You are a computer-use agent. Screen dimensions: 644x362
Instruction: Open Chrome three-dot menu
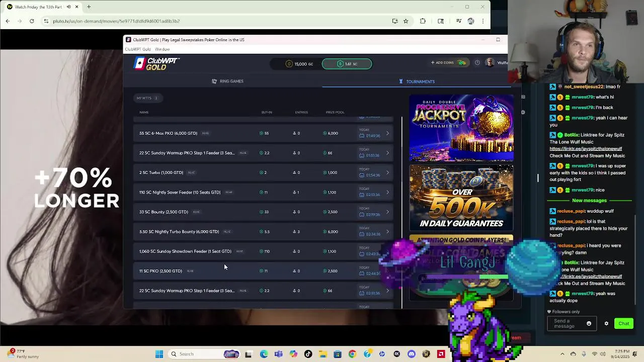pos(483,21)
